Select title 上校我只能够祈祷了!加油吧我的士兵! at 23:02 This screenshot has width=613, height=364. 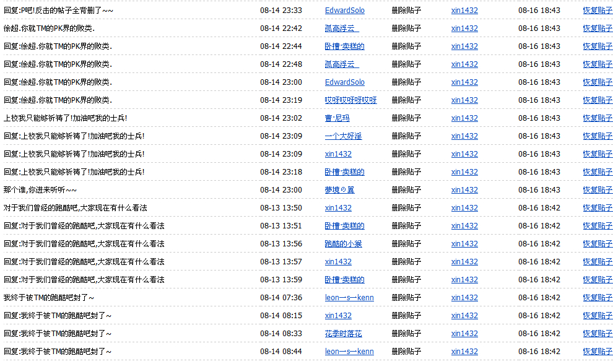point(65,118)
